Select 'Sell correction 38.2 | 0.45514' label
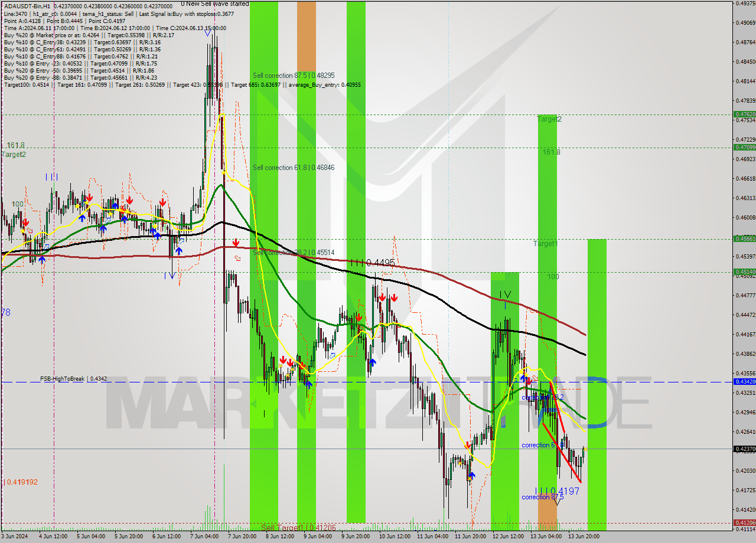756x543 pixels. click(294, 252)
